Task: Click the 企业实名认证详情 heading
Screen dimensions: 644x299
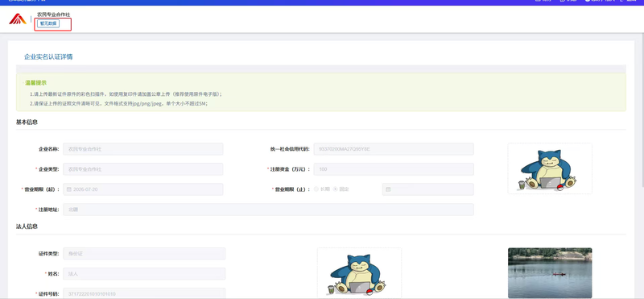Action: click(x=48, y=56)
